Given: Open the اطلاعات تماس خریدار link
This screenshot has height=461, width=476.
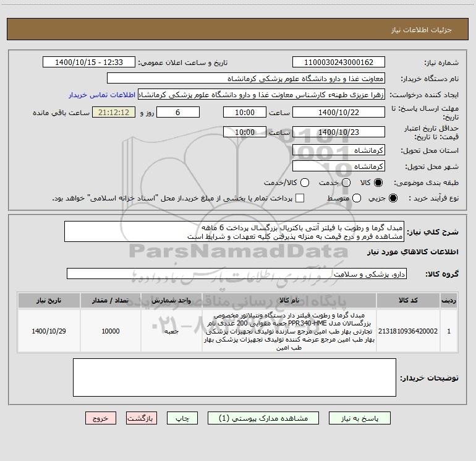Looking at the screenshot, I should click(x=102, y=95).
